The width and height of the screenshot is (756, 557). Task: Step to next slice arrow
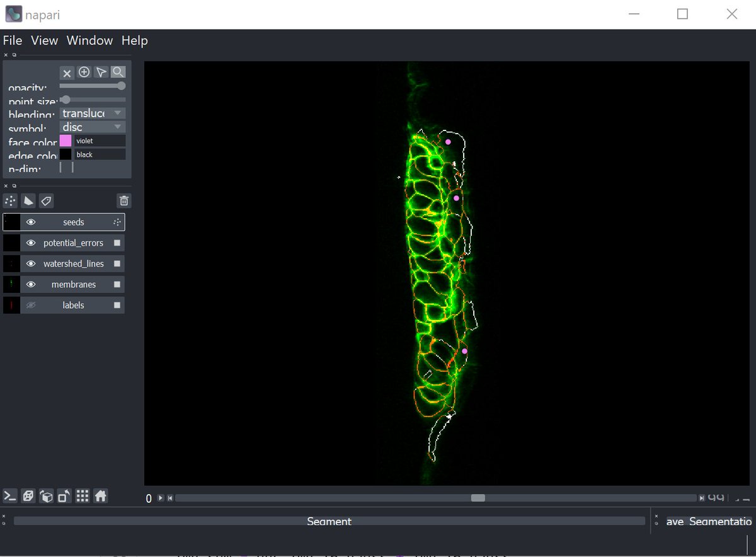click(701, 498)
